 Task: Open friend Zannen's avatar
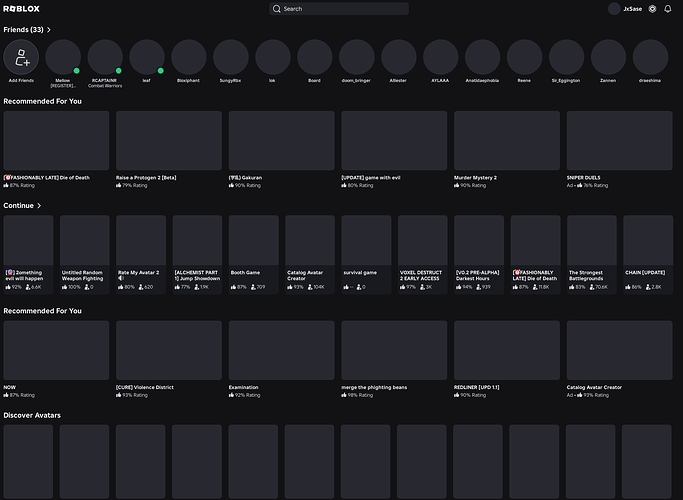pos(608,57)
